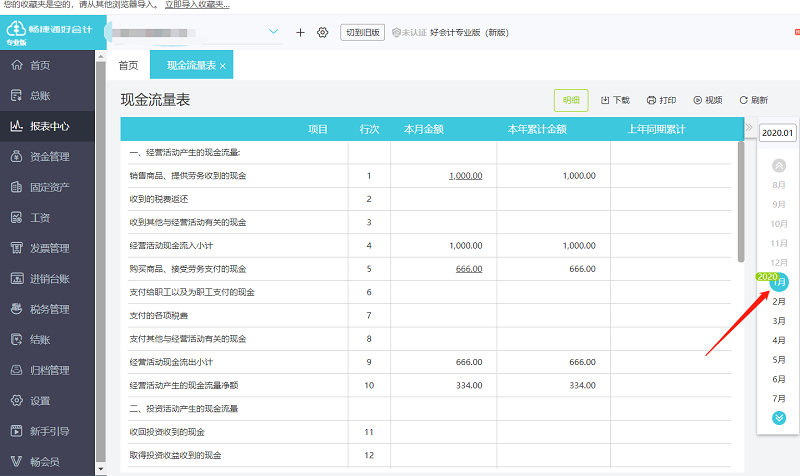Open the 视频 tutorial video
The image size is (800, 476).
[707, 100]
